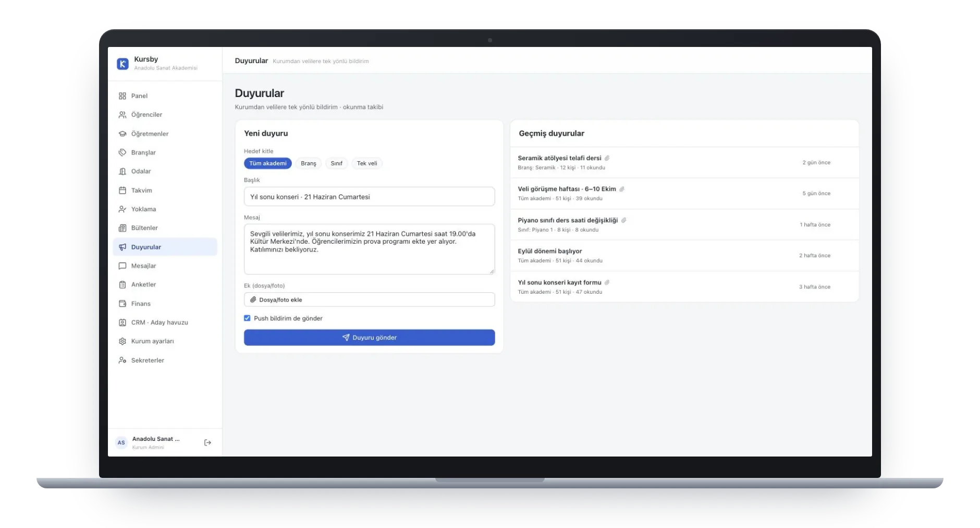This screenshot has width=980, height=528.
Task: Click the Sekreterler user icon
Action: point(123,361)
